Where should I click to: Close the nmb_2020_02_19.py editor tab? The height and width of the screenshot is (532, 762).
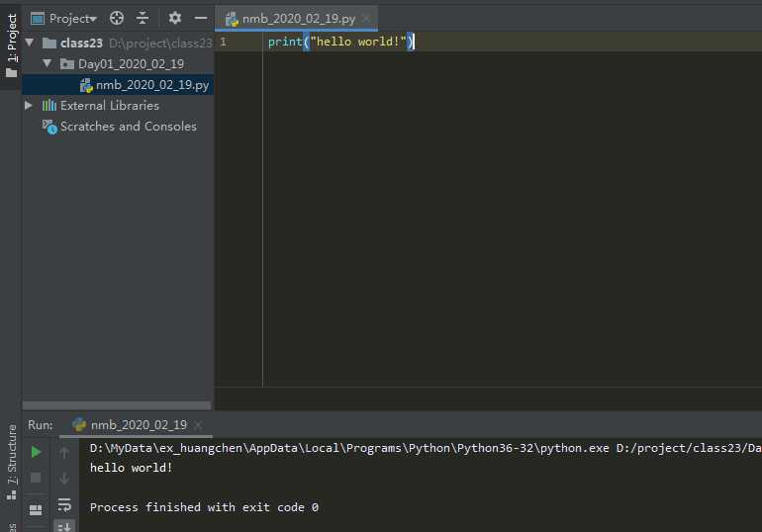[367, 19]
